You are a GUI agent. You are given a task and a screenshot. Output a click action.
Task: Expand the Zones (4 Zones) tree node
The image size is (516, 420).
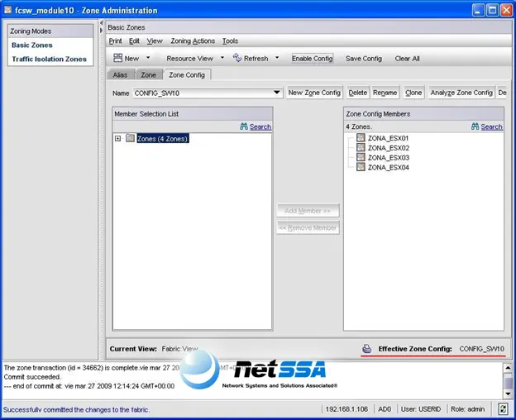point(117,138)
